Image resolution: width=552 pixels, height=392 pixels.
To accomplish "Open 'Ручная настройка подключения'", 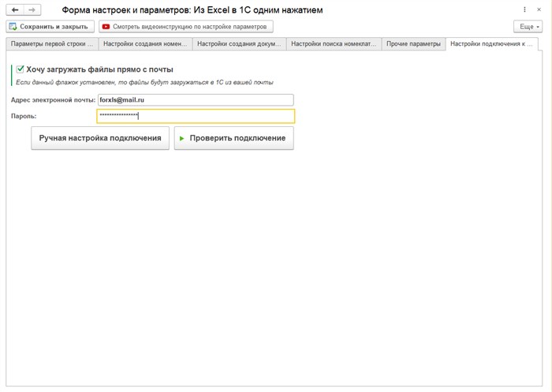I will 100,138.
